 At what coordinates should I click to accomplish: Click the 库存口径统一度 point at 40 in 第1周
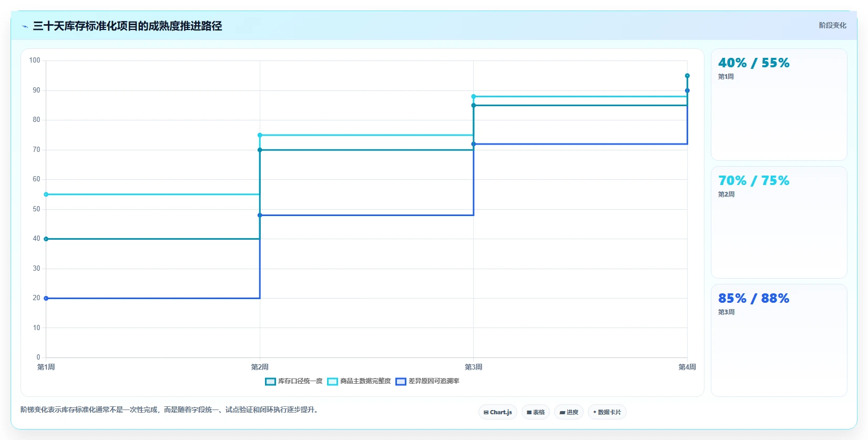click(x=46, y=239)
